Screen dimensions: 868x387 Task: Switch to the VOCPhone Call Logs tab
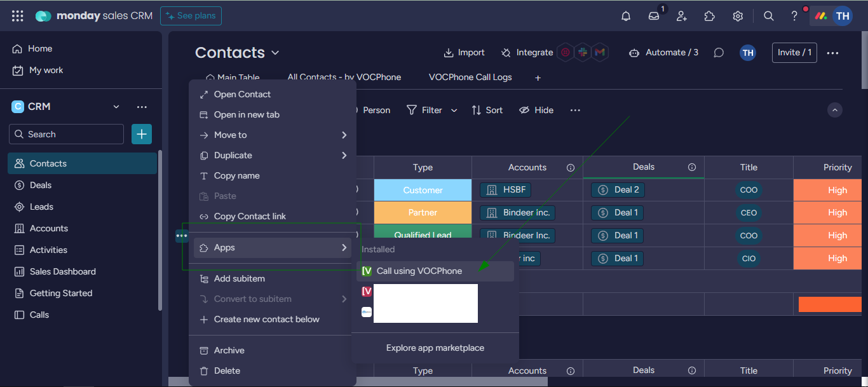(x=470, y=78)
